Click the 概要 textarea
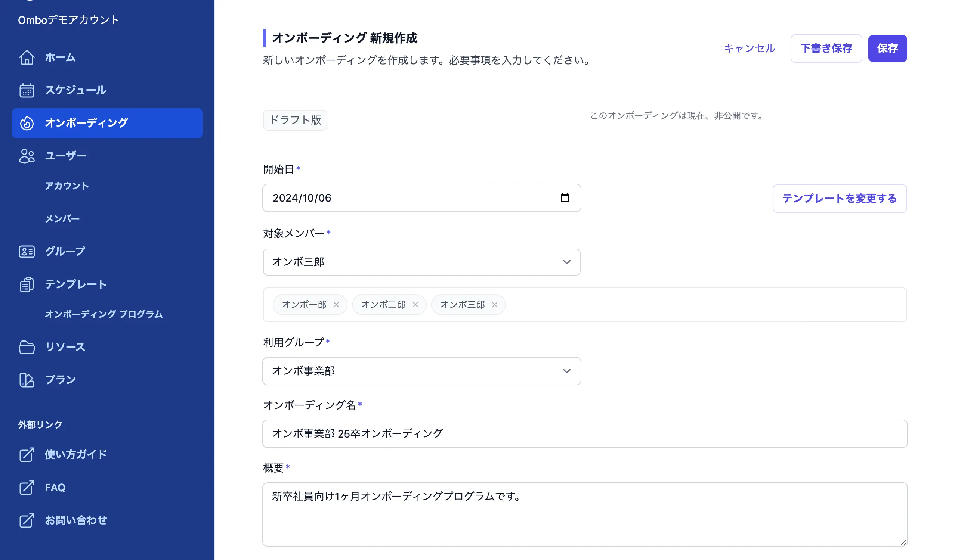 pyautogui.click(x=585, y=514)
